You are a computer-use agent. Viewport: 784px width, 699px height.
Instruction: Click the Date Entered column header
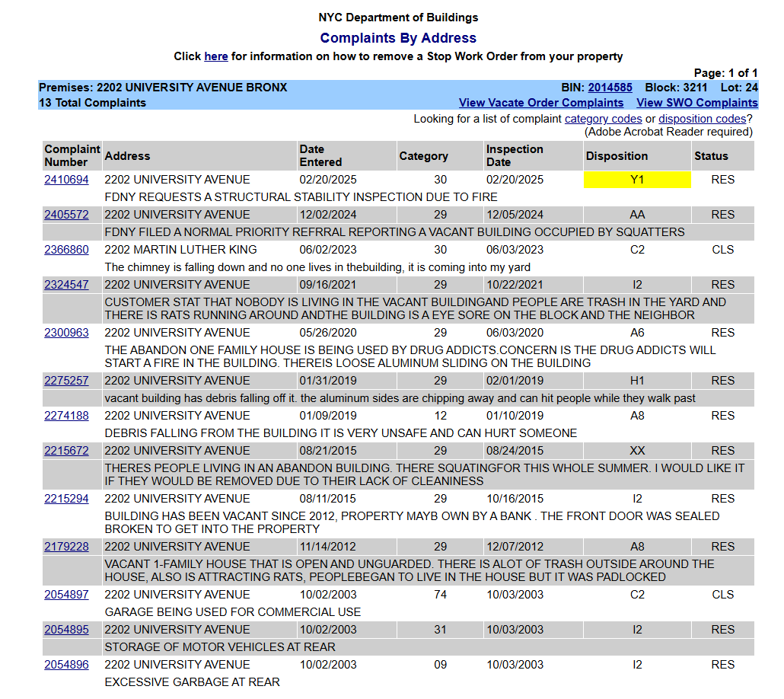pos(347,155)
